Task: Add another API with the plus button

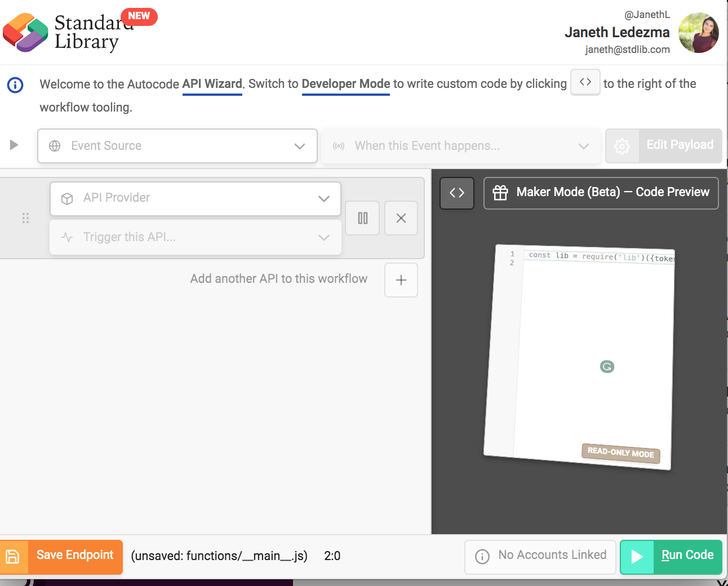Action: (x=401, y=280)
